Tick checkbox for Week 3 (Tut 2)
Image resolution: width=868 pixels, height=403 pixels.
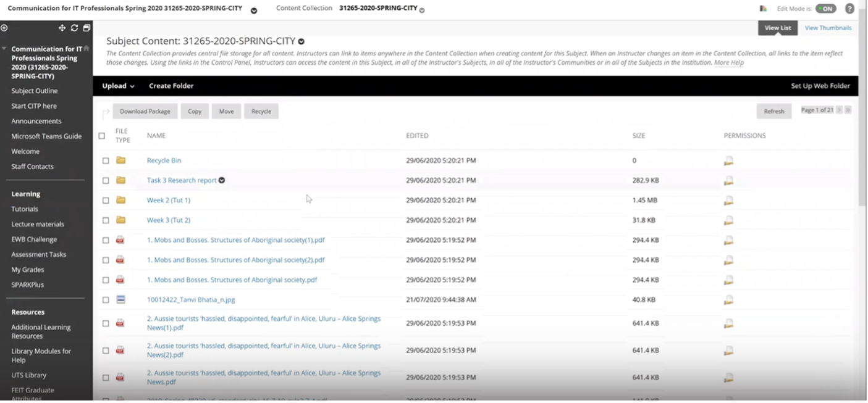click(x=106, y=220)
